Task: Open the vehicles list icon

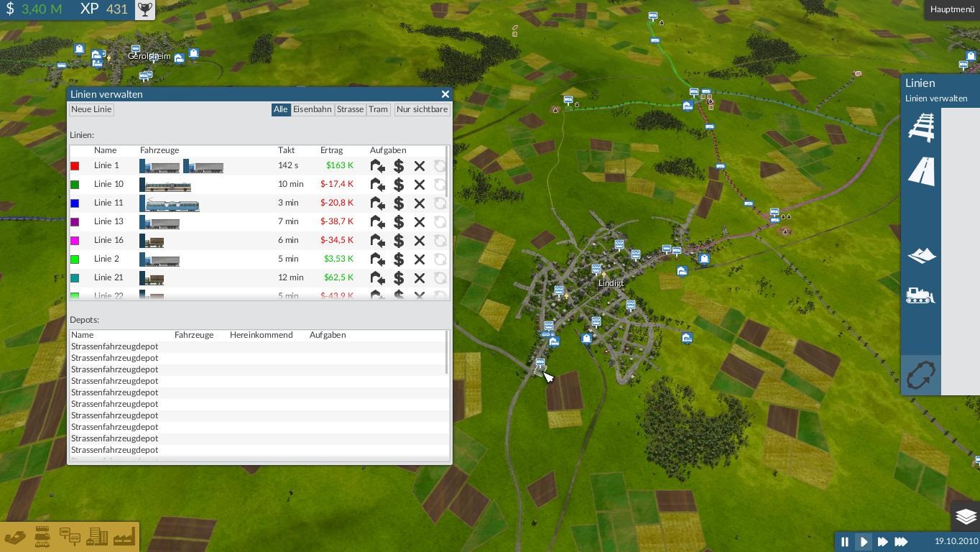Action: click(x=42, y=537)
